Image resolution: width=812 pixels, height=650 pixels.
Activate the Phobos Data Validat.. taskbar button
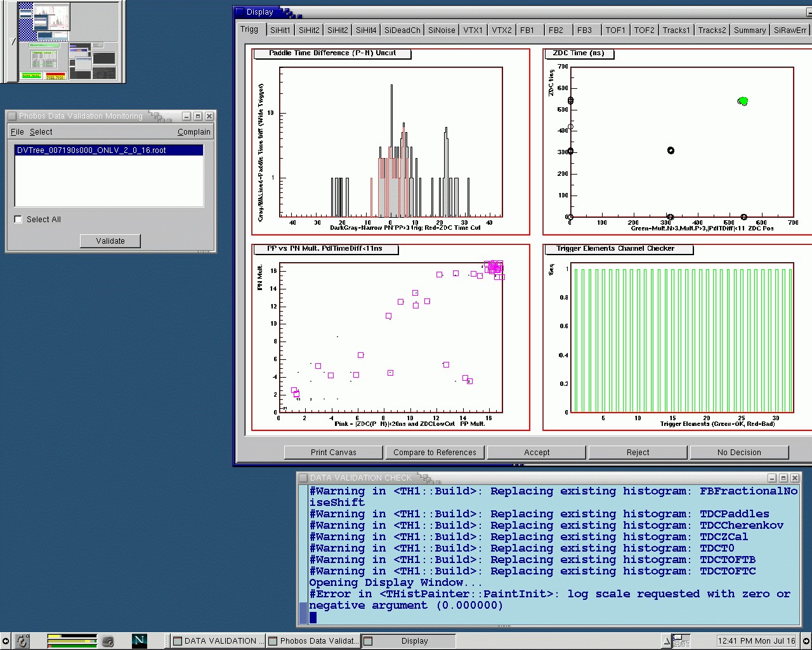(313, 641)
